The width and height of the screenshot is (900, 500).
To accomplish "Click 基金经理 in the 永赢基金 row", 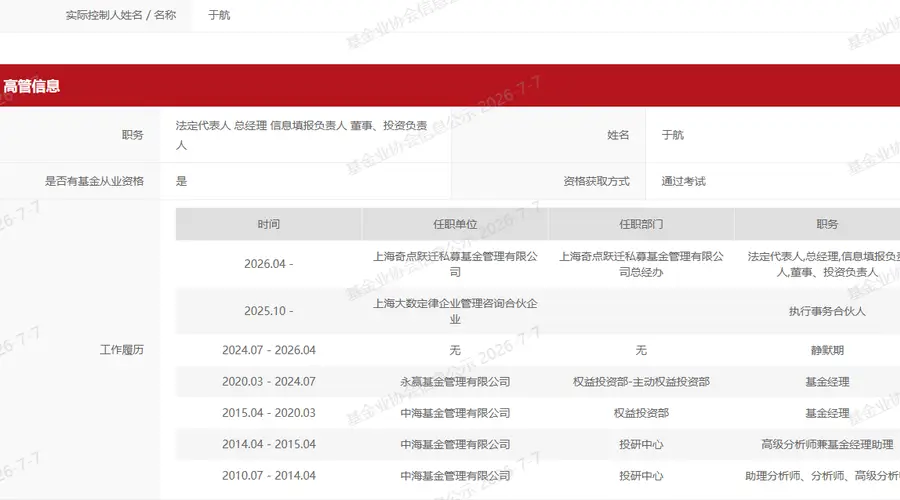I will 827,382.
